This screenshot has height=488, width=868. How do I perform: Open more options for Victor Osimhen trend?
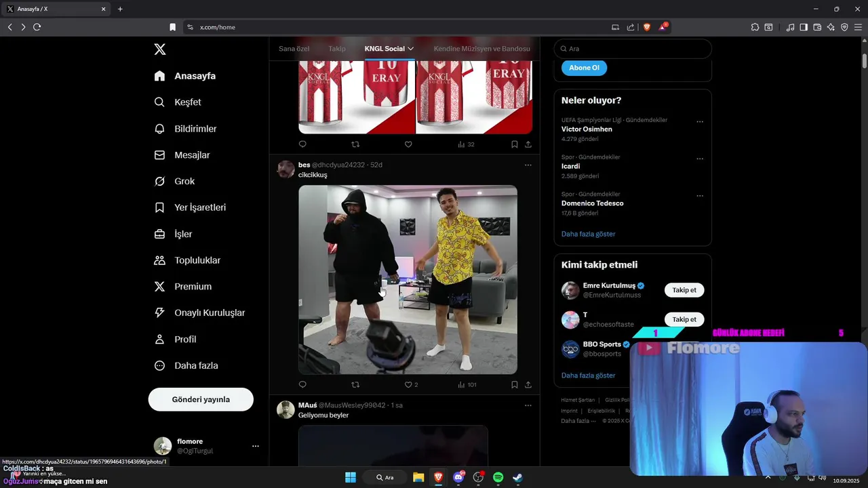pos(700,122)
